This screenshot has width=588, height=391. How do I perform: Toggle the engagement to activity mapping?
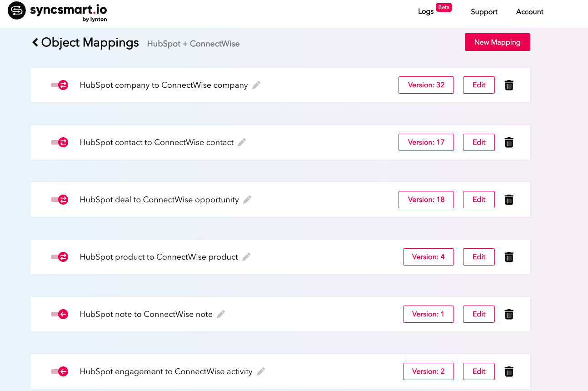click(60, 371)
